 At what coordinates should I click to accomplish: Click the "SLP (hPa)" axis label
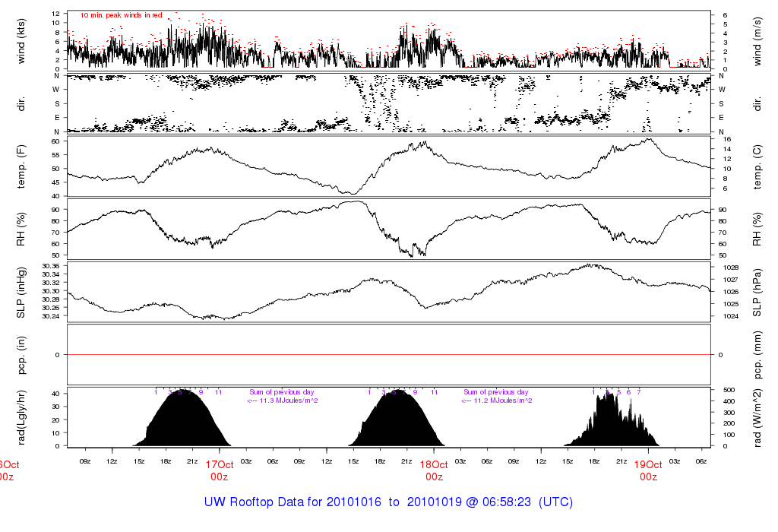click(x=757, y=293)
